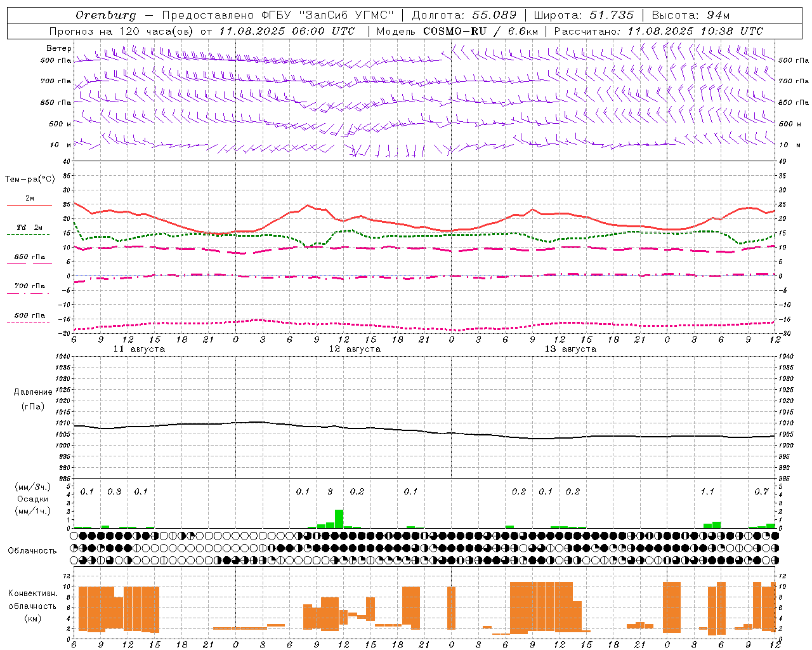
Task: Click the 'Облачность' cloudiness label
Action: [x=32, y=551]
